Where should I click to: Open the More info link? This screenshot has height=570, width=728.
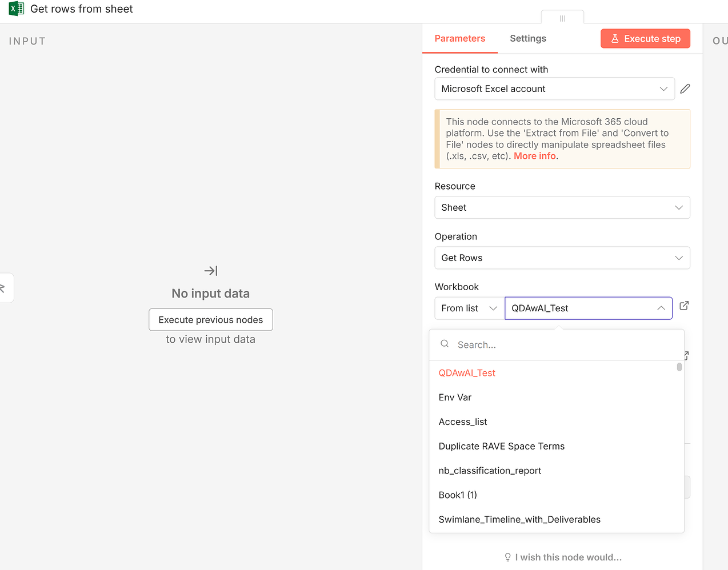(535, 156)
